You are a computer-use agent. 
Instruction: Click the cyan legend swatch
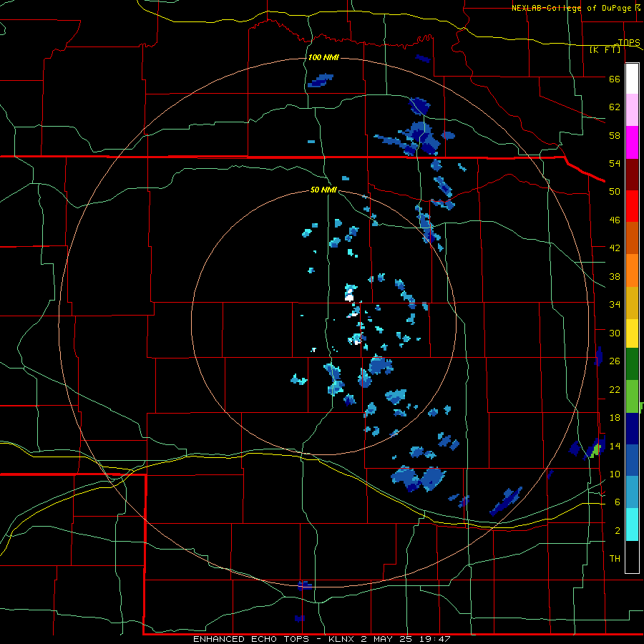pyautogui.click(x=632, y=524)
